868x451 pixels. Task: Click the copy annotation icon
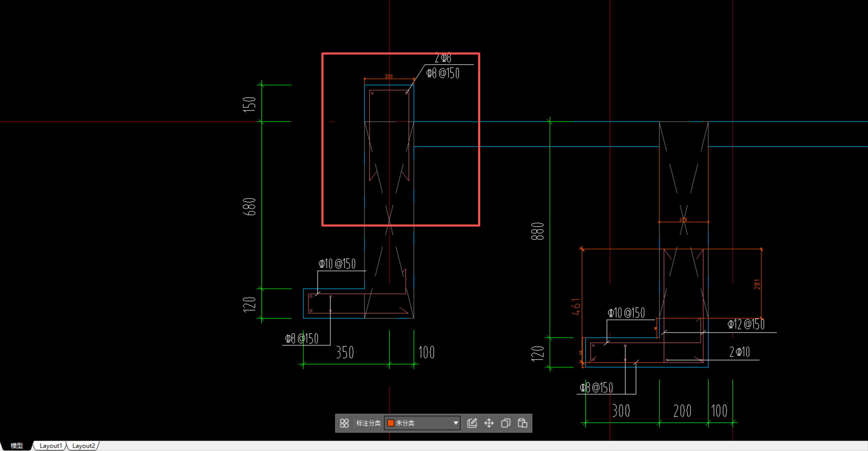pyautogui.click(x=506, y=423)
